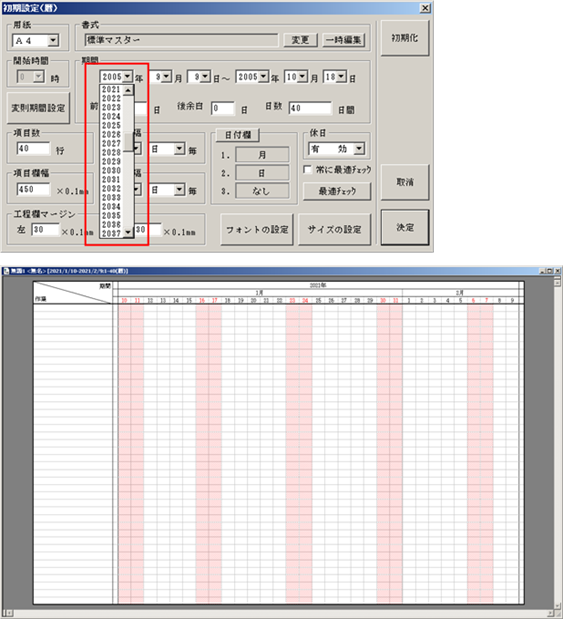Select 2023 in the year list
Viewport: 563px width, 619px height.
tap(111, 107)
